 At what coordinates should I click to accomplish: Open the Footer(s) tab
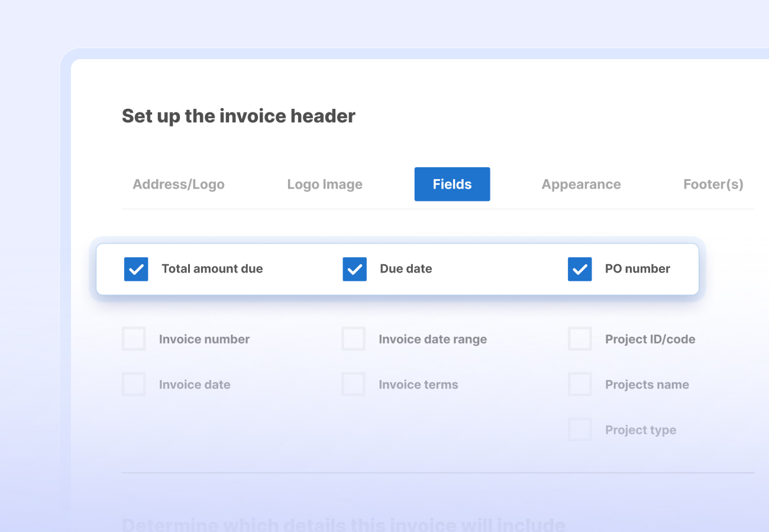pos(713,184)
